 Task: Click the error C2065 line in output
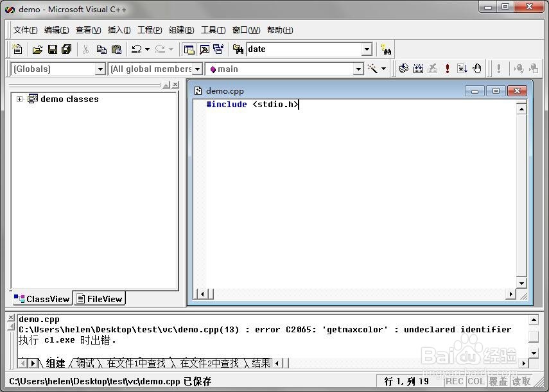click(x=265, y=329)
